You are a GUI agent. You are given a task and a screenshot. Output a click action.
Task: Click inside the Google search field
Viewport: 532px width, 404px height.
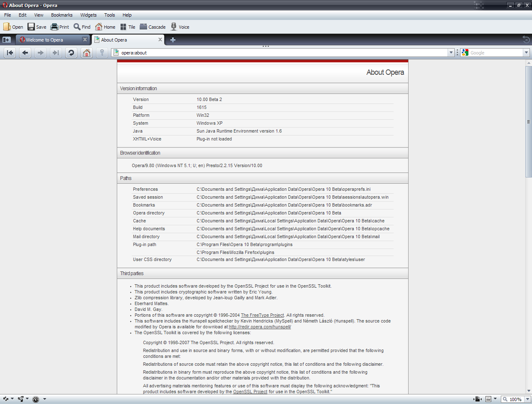click(x=495, y=53)
